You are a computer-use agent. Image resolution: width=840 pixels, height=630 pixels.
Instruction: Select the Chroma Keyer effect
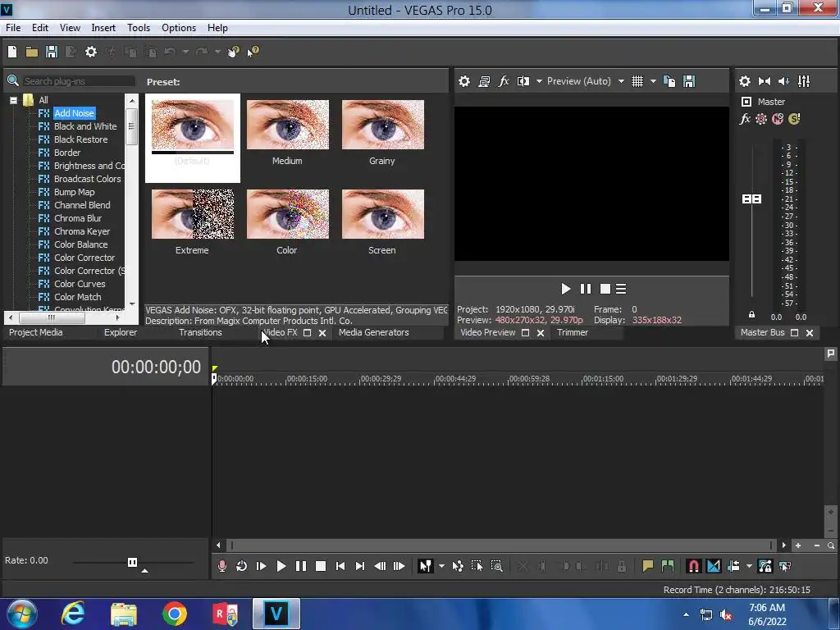click(x=82, y=231)
